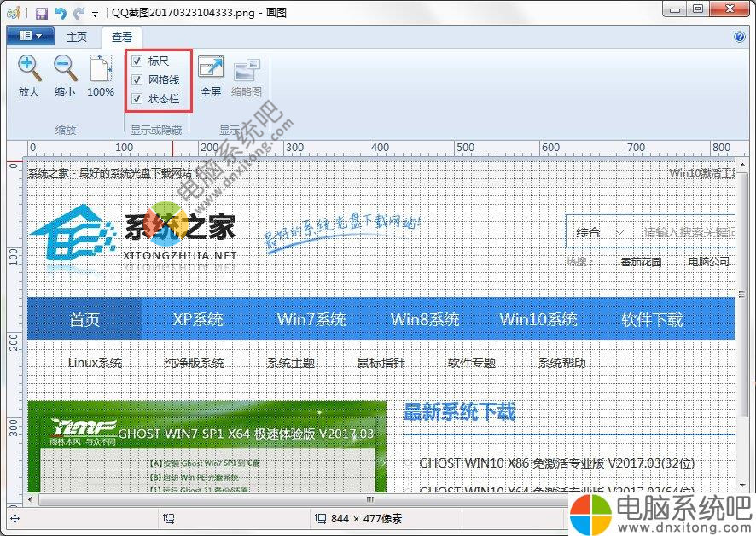Click 首页 in the canvas image
Screen dimensions: 756x536
[84, 319]
